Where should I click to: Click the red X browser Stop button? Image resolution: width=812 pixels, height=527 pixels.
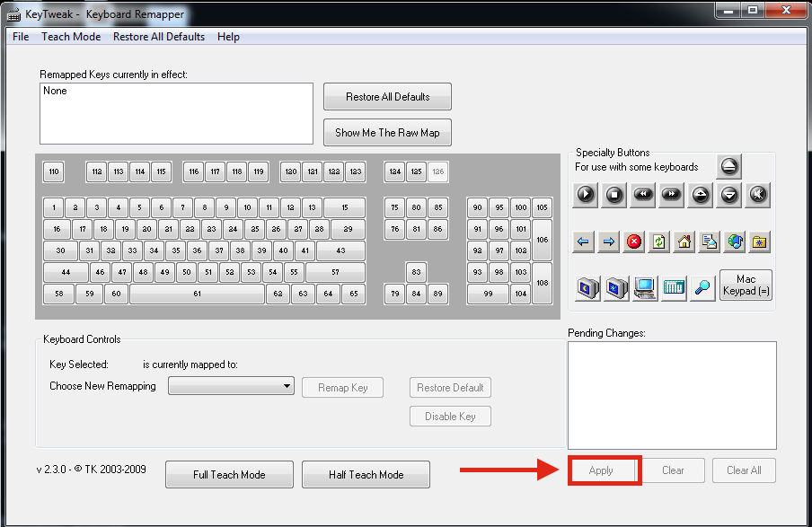coord(634,242)
